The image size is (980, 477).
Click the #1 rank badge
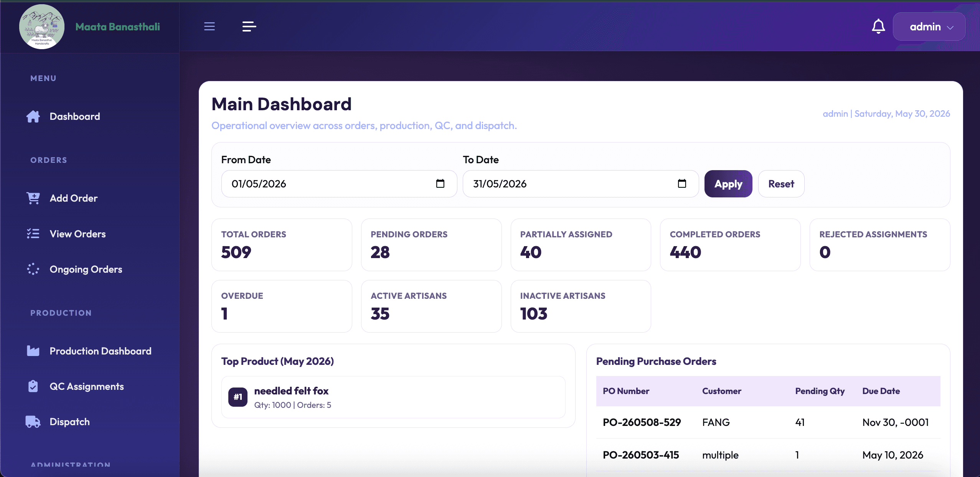(x=238, y=397)
